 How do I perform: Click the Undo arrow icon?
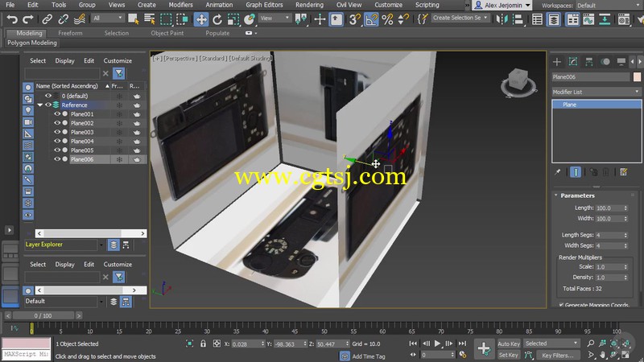point(12,19)
